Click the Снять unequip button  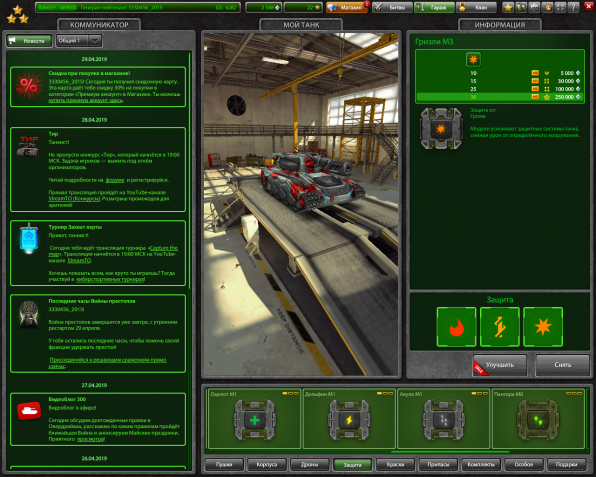tap(563, 365)
